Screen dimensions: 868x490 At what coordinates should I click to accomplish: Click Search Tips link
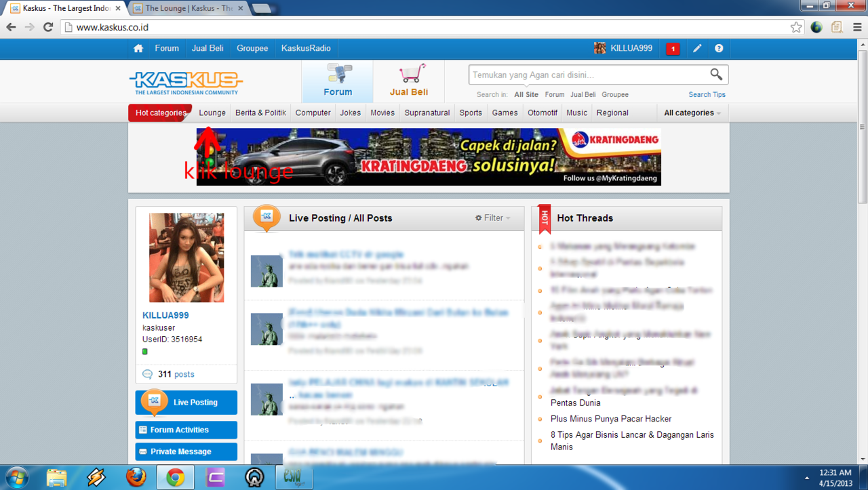click(707, 95)
